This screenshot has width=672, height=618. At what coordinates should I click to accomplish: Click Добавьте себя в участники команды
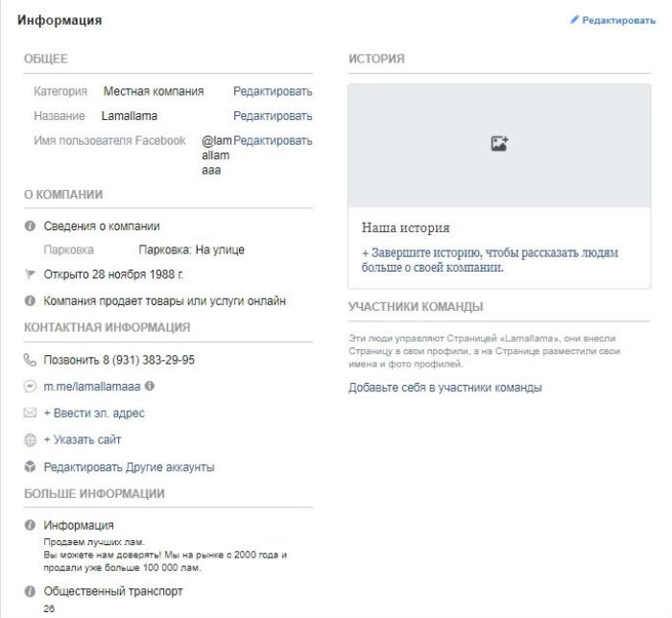[444, 388]
